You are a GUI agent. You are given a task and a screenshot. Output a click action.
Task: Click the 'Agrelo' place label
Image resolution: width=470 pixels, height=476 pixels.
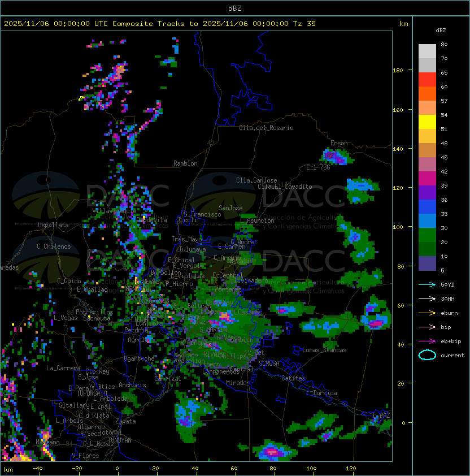(138, 340)
